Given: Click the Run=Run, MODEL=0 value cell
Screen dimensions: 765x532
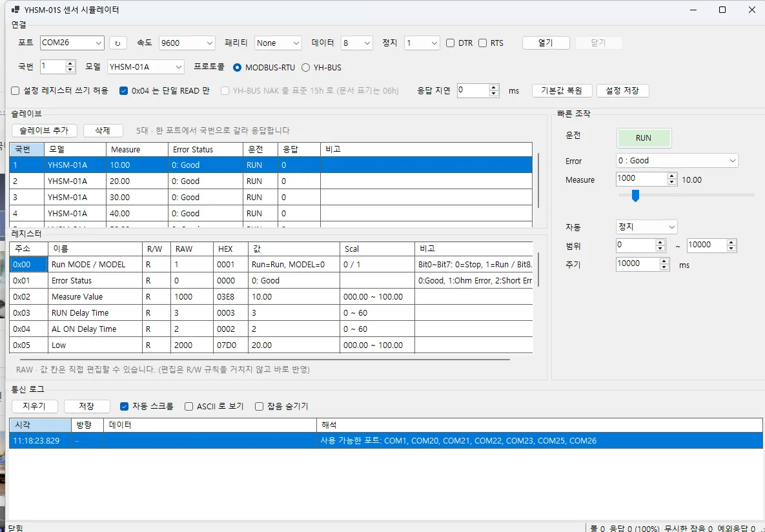Looking at the screenshot, I should pyautogui.click(x=294, y=265).
